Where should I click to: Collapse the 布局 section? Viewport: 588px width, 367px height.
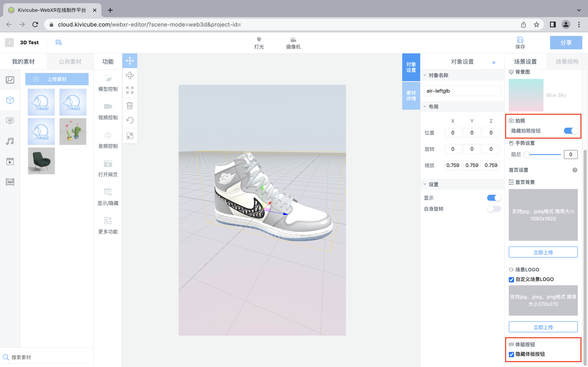coord(425,107)
